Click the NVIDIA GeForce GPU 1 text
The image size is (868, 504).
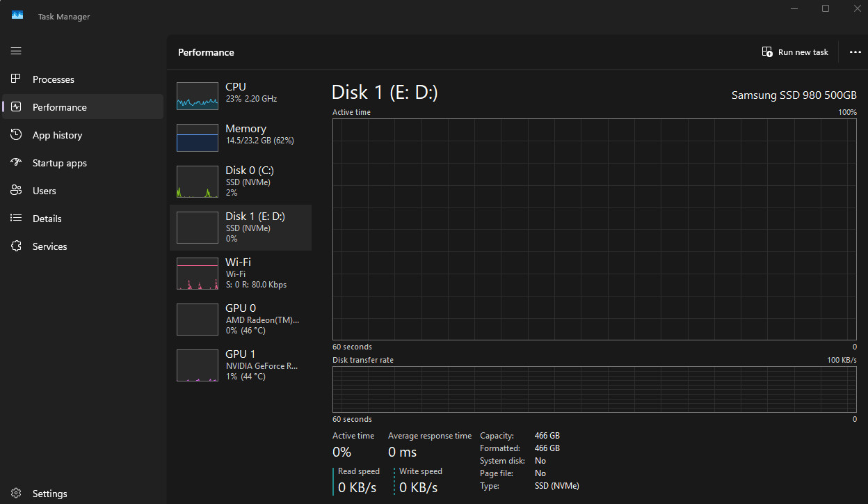(262, 366)
